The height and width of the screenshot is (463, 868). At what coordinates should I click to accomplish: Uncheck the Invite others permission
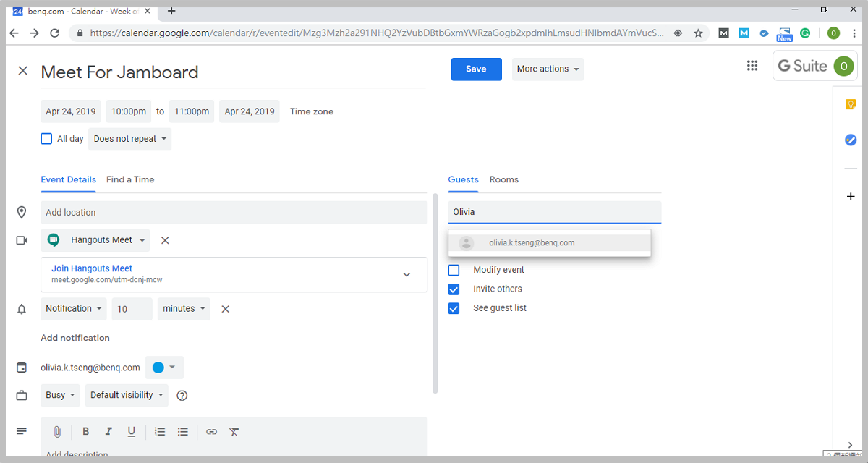(x=454, y=289)
